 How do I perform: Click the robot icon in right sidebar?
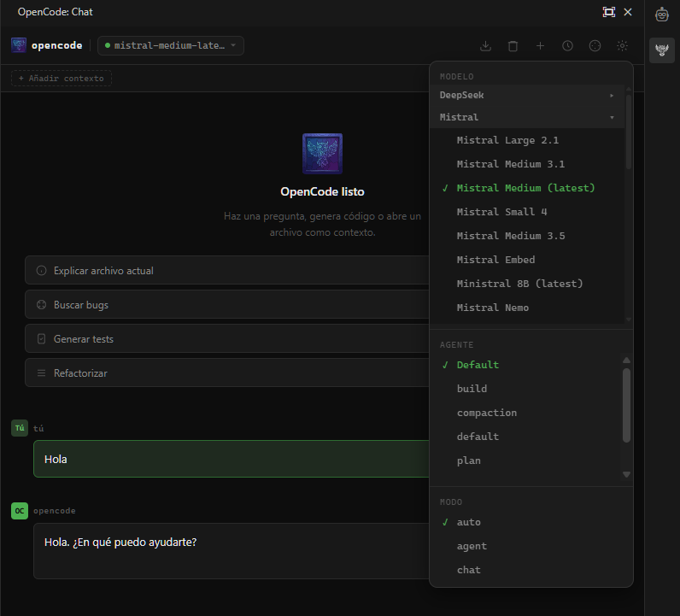pyautogui.click(x=662, y=15)
